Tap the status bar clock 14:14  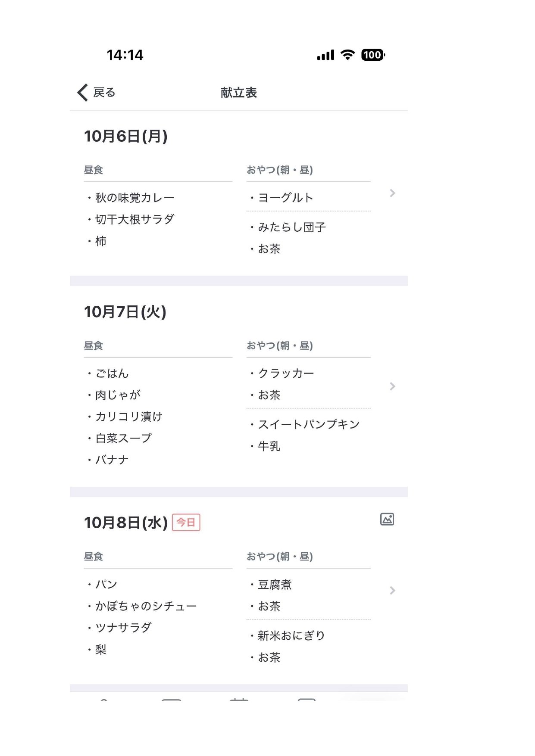[x=125, y=55]
